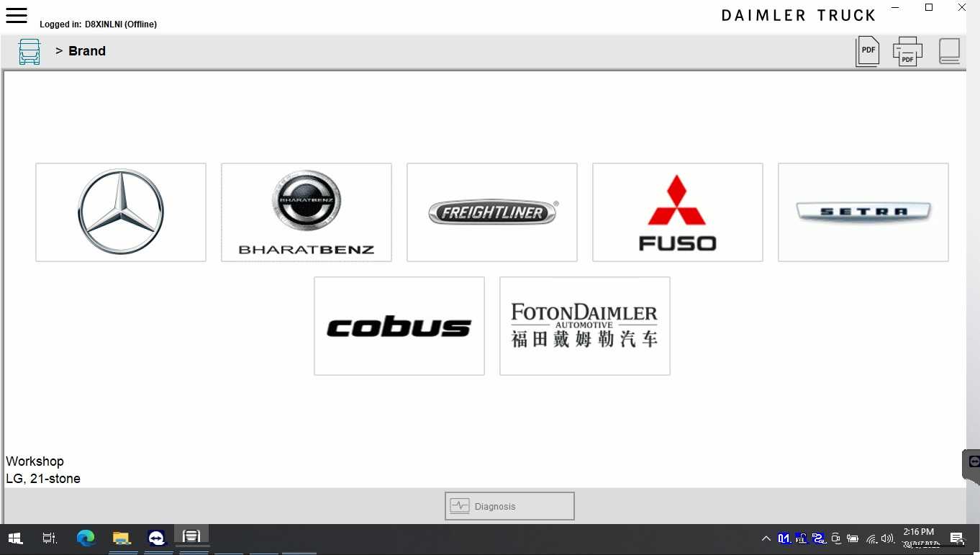Select the FUSO brand logo
The height and width of the screenshot is (555, 980).
(x=677, y=212)
